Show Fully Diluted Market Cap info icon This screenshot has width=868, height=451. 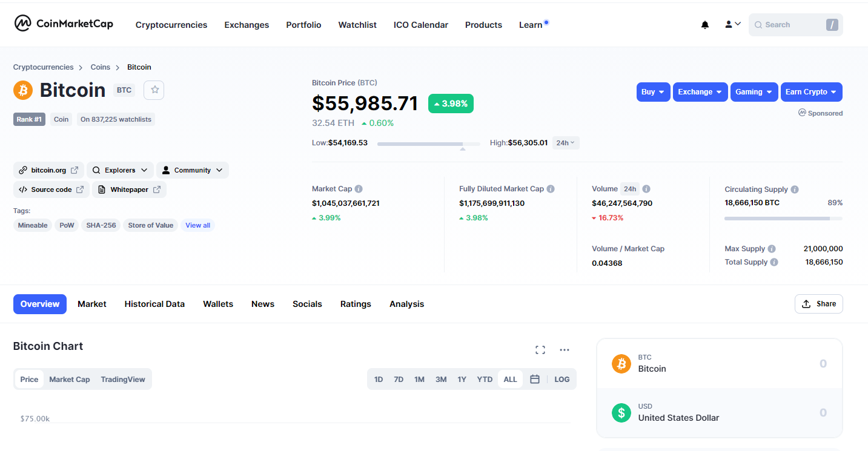pos(551,189)
